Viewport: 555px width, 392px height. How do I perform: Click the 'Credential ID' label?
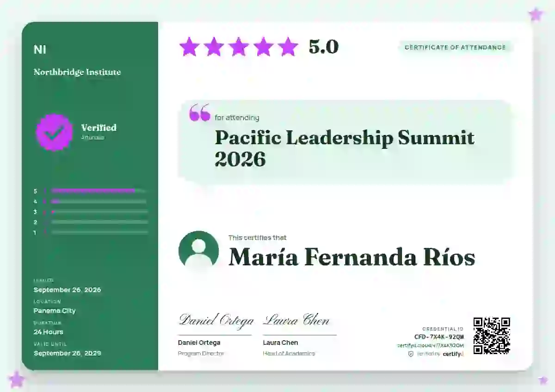[443, 329]
